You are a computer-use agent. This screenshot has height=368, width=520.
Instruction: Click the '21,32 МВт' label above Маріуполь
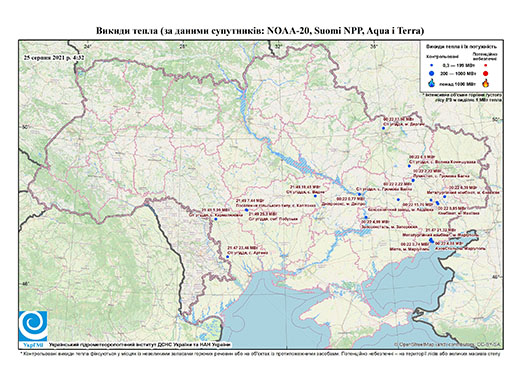pos(441,230)
